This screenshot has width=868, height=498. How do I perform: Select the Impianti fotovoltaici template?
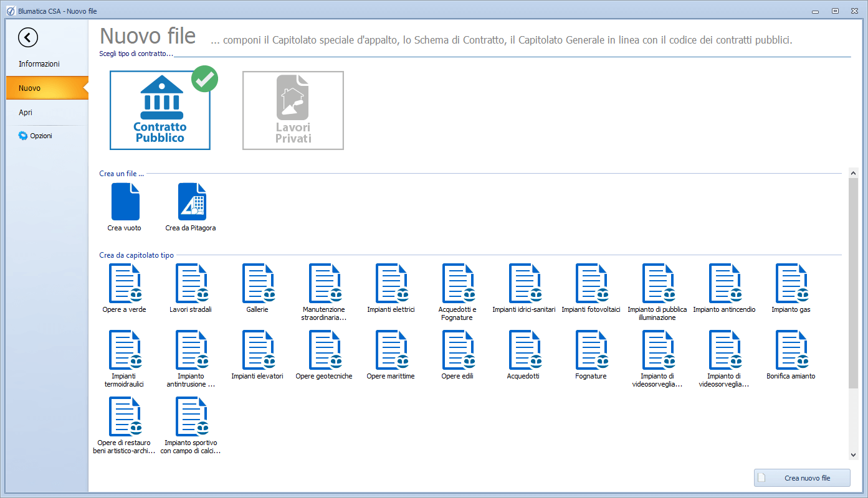point(591,284)
